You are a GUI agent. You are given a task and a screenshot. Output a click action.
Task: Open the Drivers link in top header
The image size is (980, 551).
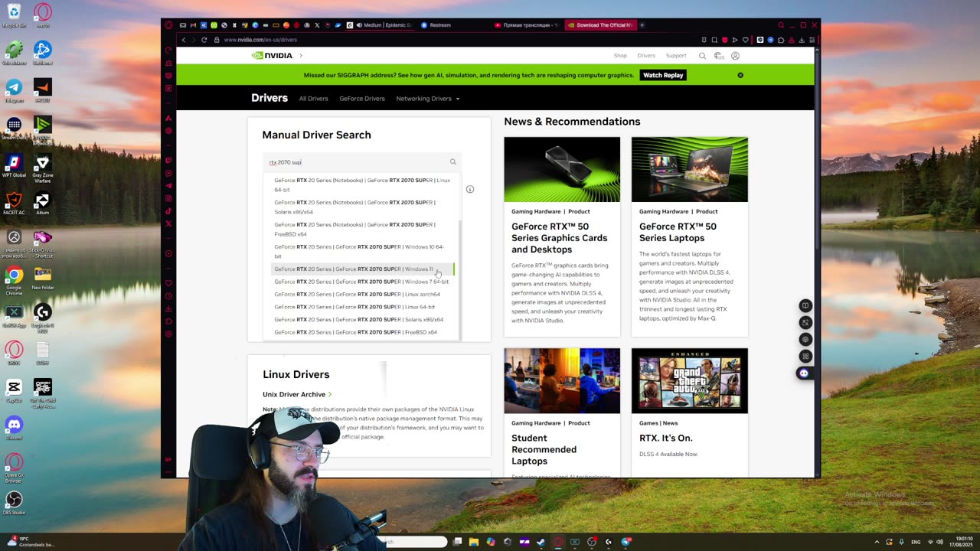pos(646,56)
